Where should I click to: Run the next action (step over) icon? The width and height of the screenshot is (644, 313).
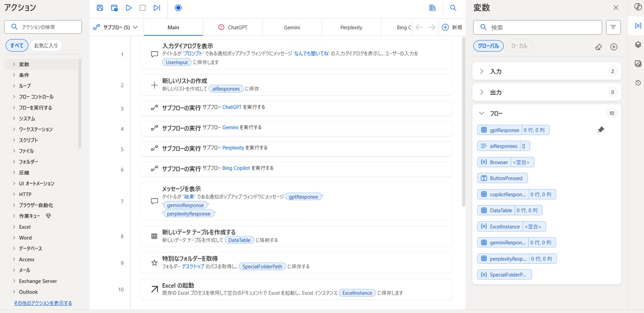[x=157, y=8]
